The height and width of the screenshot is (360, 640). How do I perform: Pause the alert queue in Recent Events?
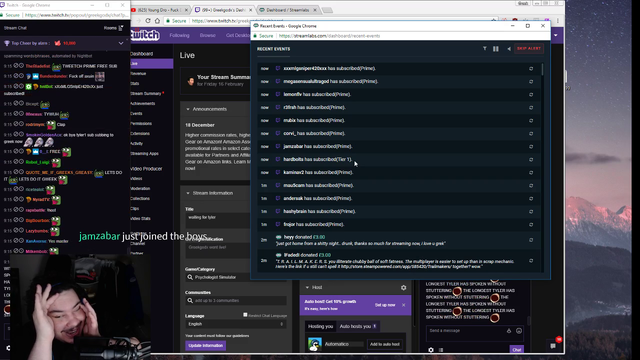[496, 49]
